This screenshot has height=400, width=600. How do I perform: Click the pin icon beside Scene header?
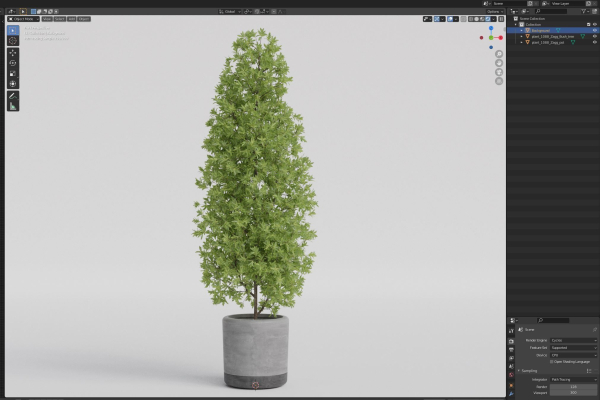595,330
